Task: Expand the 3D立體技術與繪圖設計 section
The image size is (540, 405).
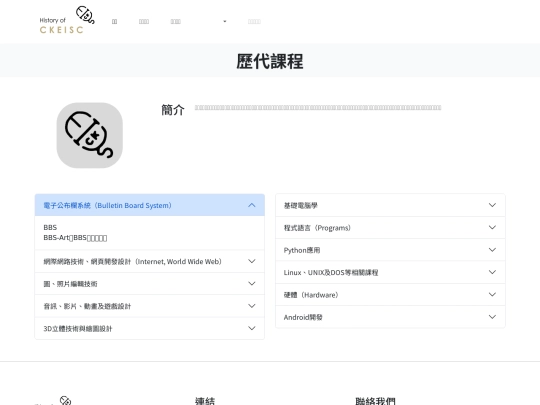Action: [x=150, y=329]
